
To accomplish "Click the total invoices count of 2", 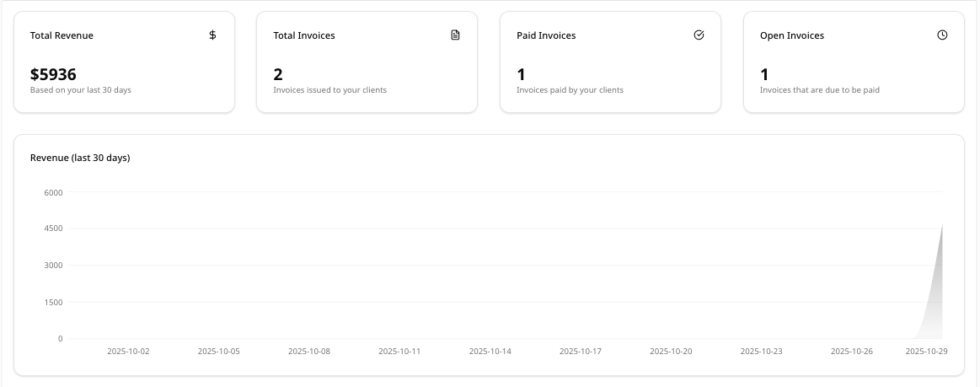I will (x=278, y=74).
